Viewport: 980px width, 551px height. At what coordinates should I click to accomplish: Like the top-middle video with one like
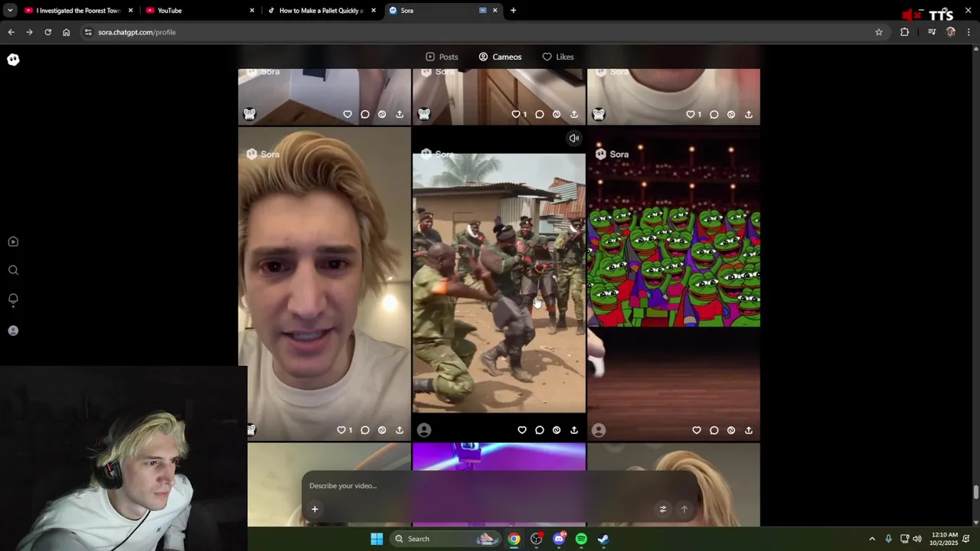516,114
